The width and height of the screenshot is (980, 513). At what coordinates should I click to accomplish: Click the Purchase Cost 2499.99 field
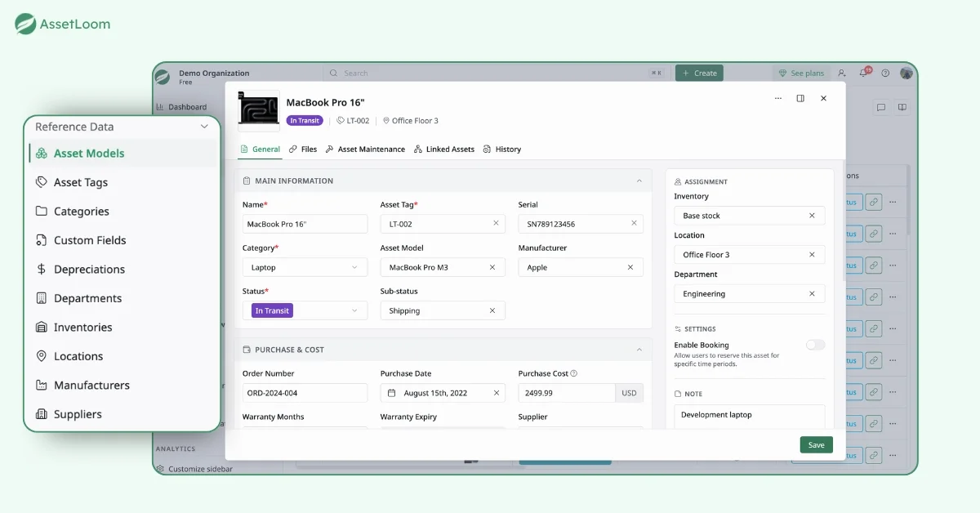pos(567,393)
